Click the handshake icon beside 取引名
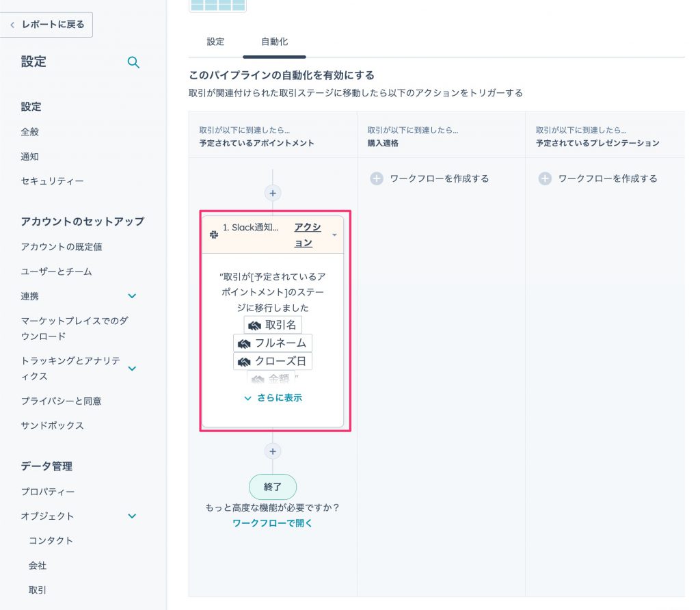This screenshot has height=610, width=700. pyautogui.click(x=254, y=326)
